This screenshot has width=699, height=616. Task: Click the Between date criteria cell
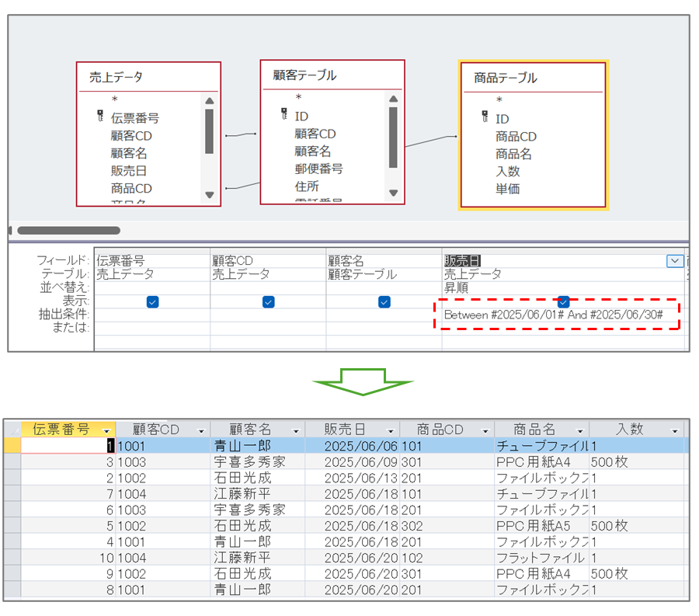[x=553, y=315]
